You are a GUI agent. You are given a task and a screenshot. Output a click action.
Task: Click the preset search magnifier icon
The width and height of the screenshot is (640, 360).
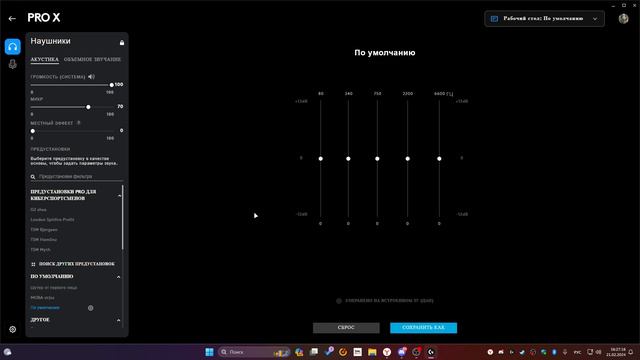point(33,177)
